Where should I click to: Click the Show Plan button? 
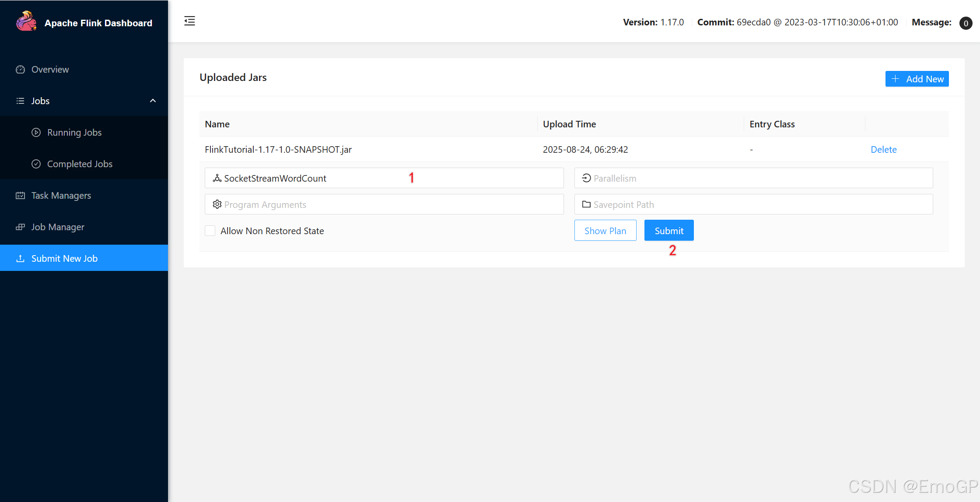coord(605,231)
